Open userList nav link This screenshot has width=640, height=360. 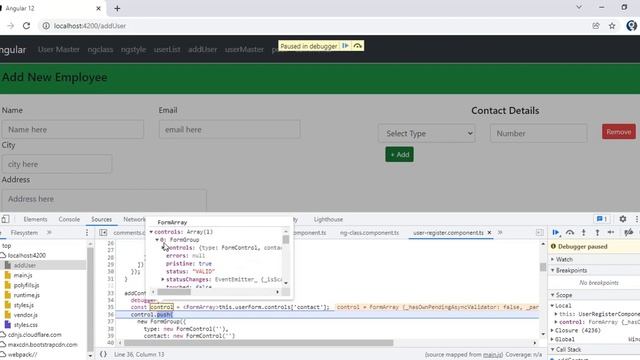pos(167,49)
